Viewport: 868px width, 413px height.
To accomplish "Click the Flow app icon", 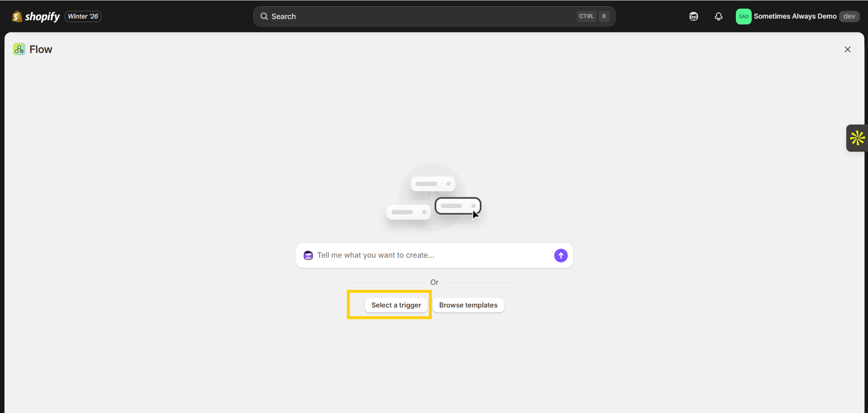I will (x=19, y=49).
